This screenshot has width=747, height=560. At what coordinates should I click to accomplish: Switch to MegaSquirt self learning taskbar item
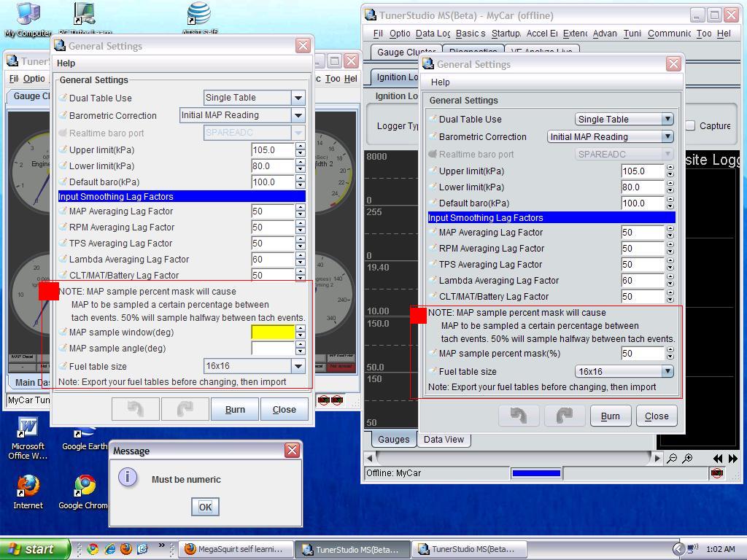click(x=236, y=549)
